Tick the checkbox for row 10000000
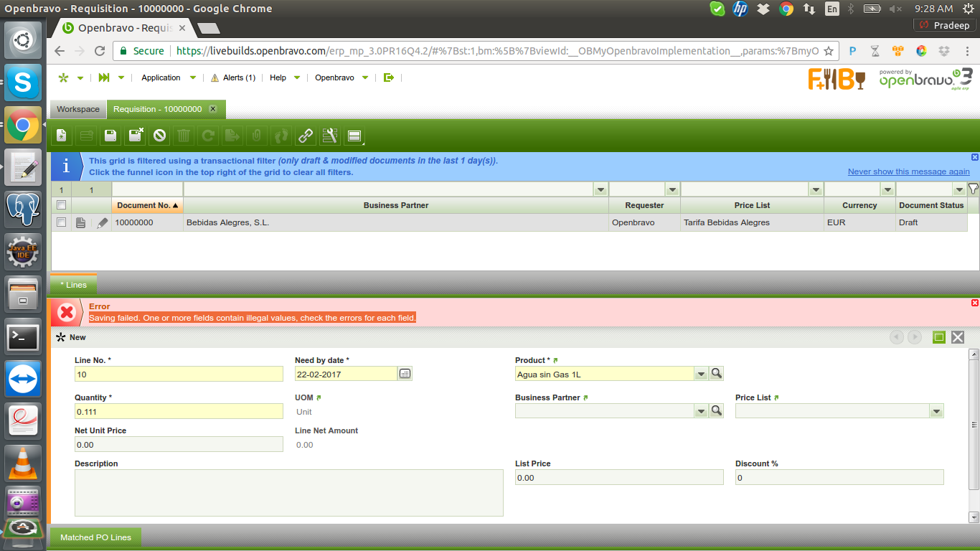Screen dimensions: 980x551 62,222
